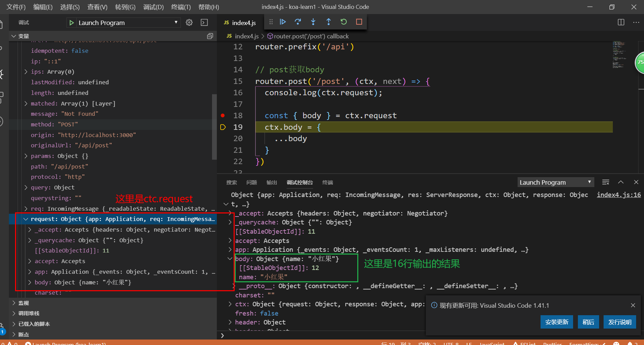Click the method: "POST" variable row
644x345 pixels.
pos(112,124)
